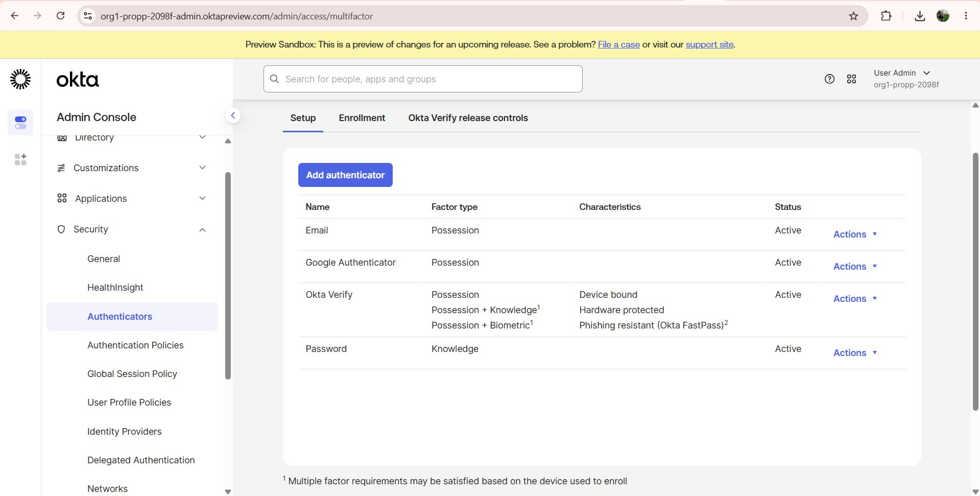Click the browser back arrow
This screenshot has width=980, height=496.
(x=15, y=16)
